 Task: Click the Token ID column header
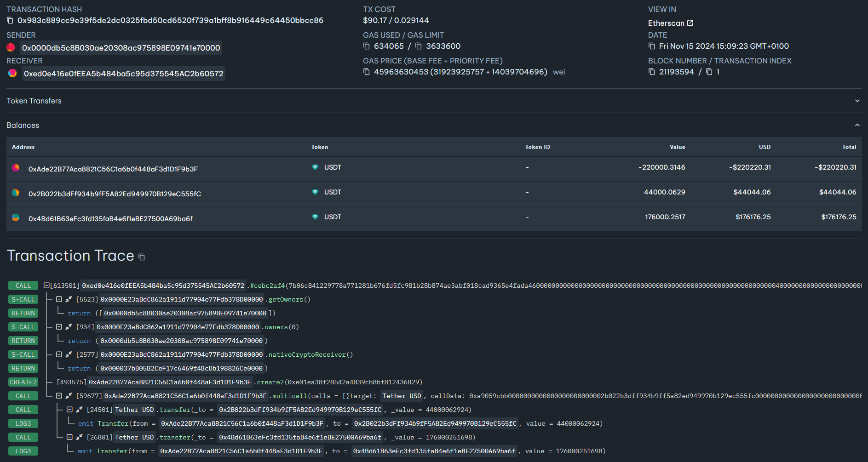538,147
